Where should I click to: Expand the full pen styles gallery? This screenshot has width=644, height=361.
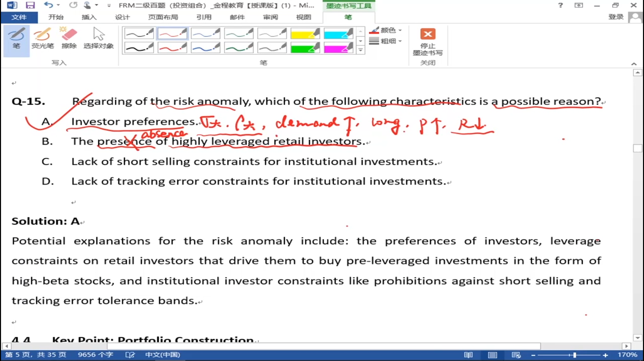[x=361, y=50]
